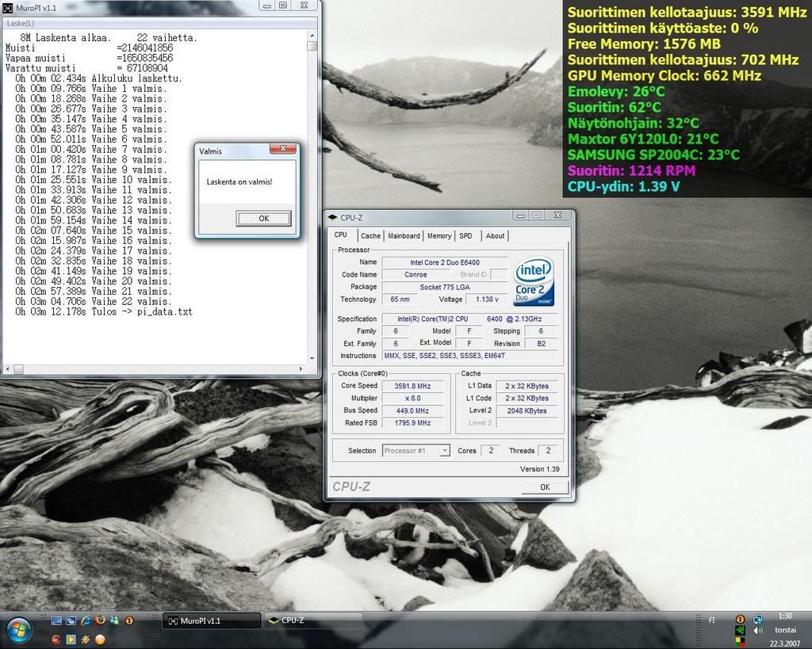Click the FI language indicator
The image size is (812, 649).
click(x=711, y=620)
